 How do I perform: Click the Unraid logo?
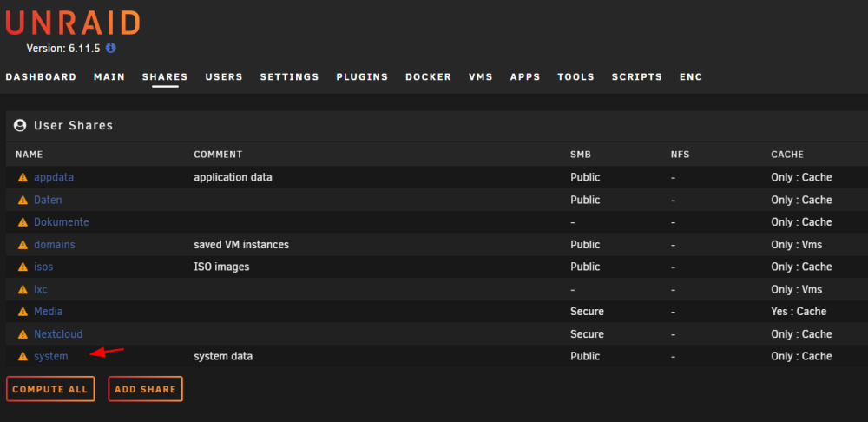click(73, 23)
